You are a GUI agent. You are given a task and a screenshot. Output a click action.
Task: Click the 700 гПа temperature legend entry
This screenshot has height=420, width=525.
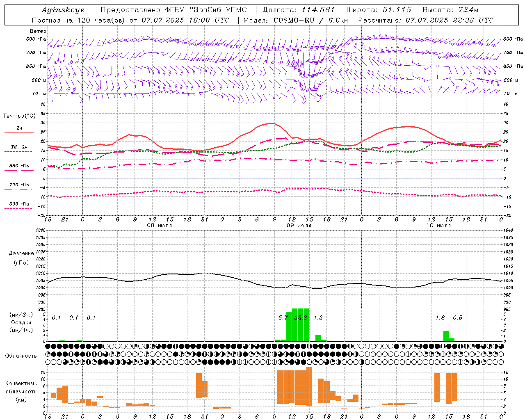[x=19, y=185]
